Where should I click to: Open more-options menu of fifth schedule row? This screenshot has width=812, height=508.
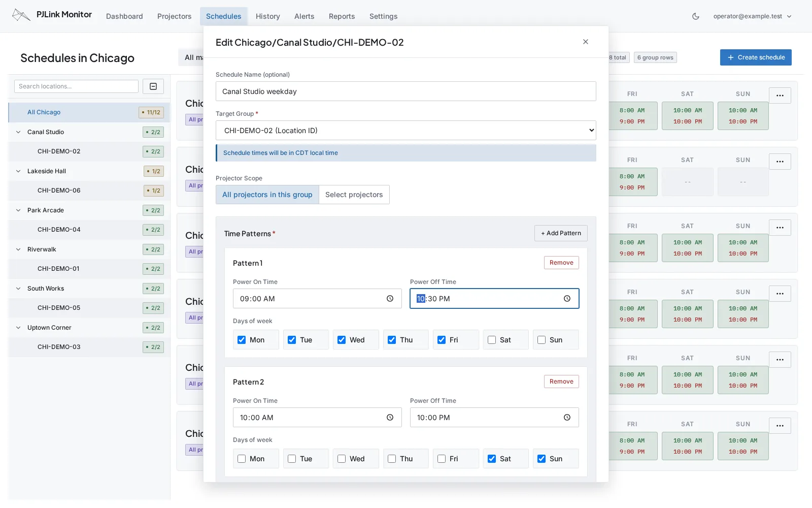coord(780,360)
